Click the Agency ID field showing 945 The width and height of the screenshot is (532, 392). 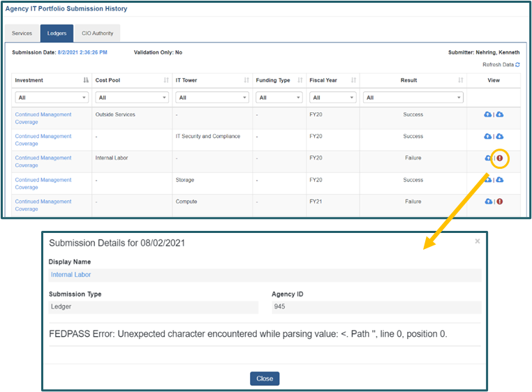[376, 307]
